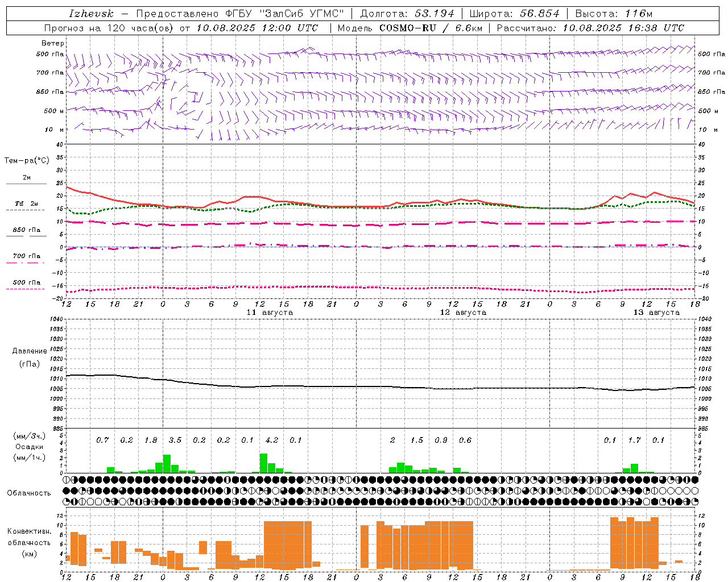This screenshot has width=728, height=582.
Task: Click the 11 августа date label
Action: click(x=270, y=313)
